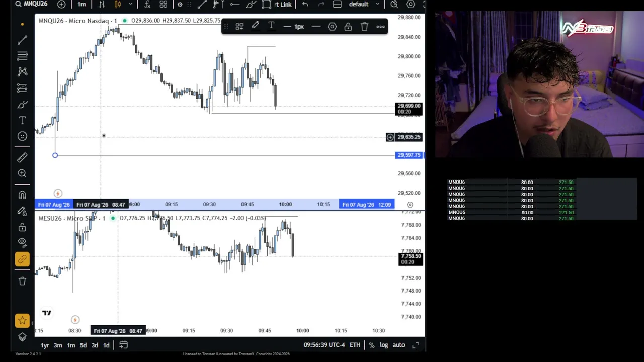This screenshot has width=644, height=362.
Task: Set time range to 3d
Action: click(x=95, y=345)
